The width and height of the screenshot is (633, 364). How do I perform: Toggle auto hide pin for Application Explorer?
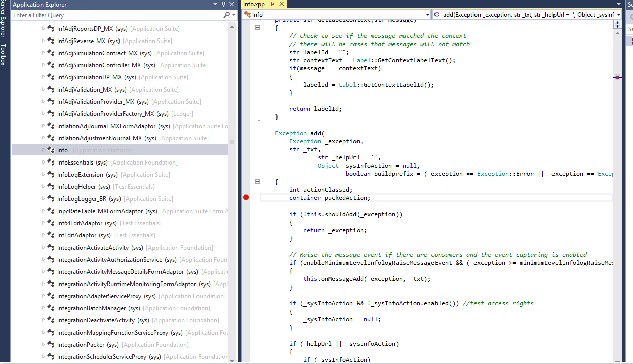(223, 5)
